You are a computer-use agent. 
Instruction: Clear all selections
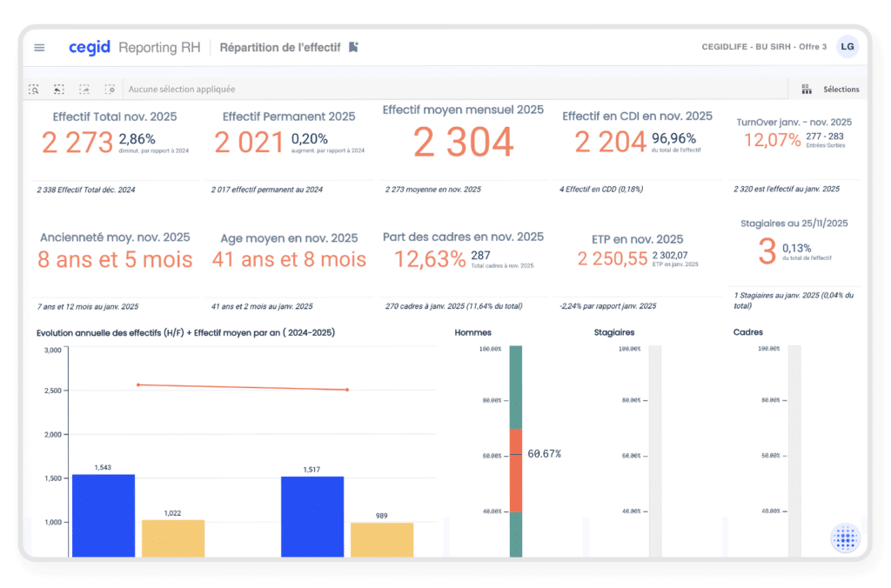(x=110, y=89)
